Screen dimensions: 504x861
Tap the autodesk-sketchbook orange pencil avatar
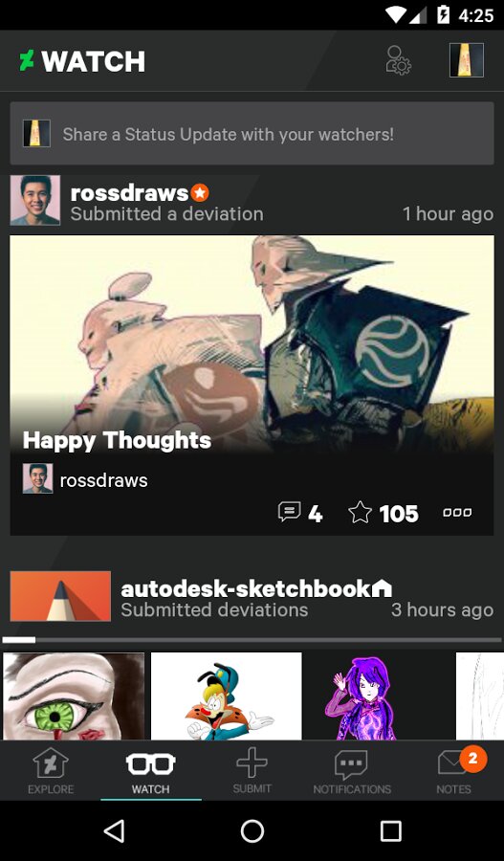(60, 596)
